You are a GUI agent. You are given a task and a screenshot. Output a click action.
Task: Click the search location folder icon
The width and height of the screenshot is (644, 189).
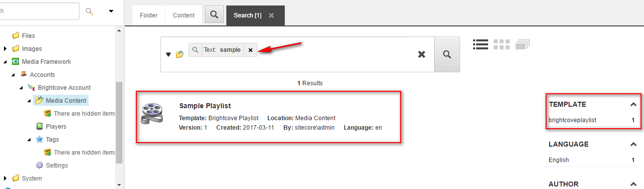coord(179,54)
